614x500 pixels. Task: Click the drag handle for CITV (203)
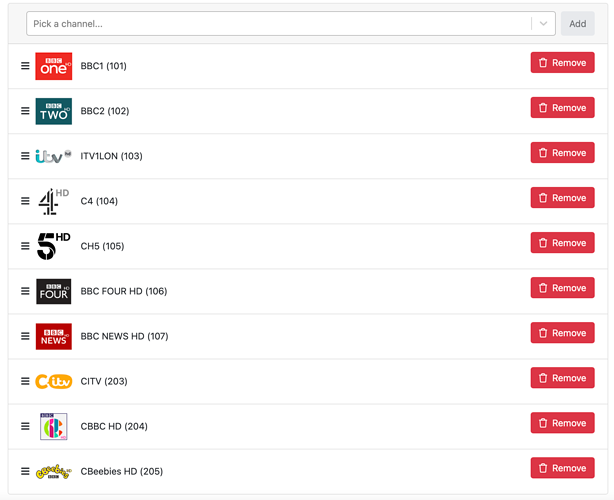coord(25,381)
